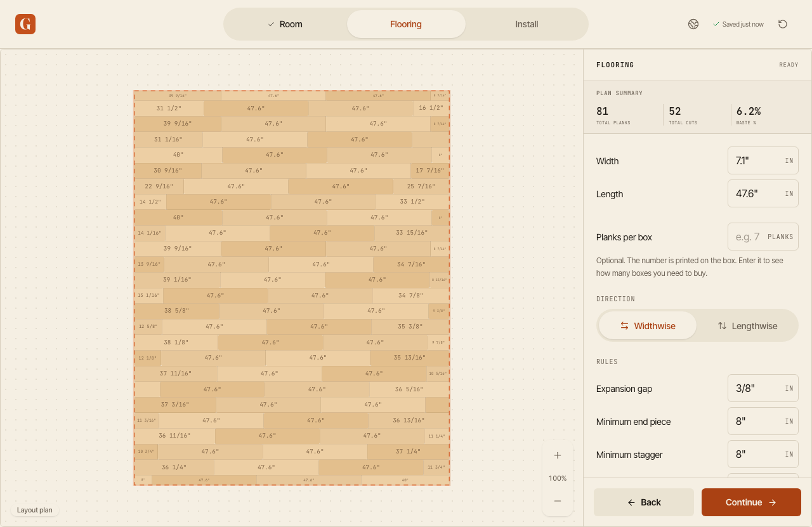Edit the Minimum end piece value
The height and width of the screenshot is (527, 812).
(763, 421)
